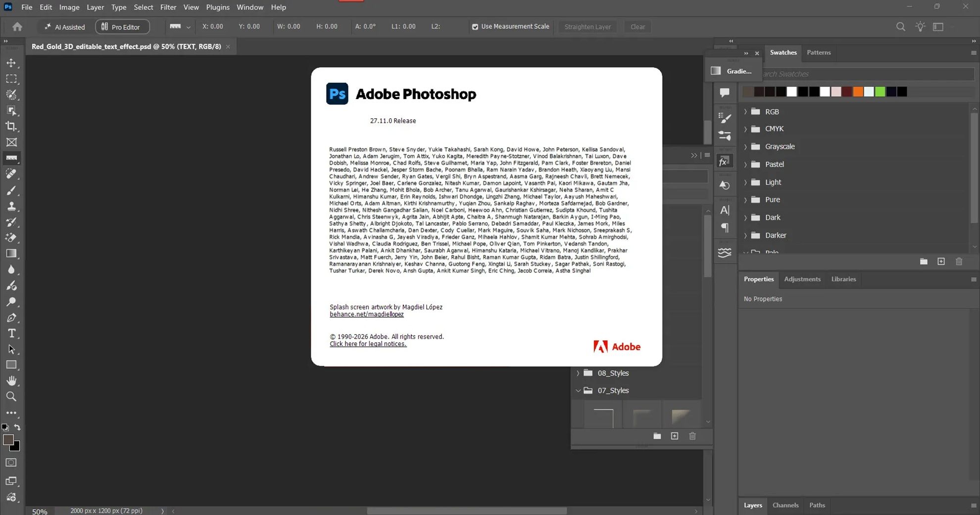
Task: Swap foreground and background colors
Action: 17,427
